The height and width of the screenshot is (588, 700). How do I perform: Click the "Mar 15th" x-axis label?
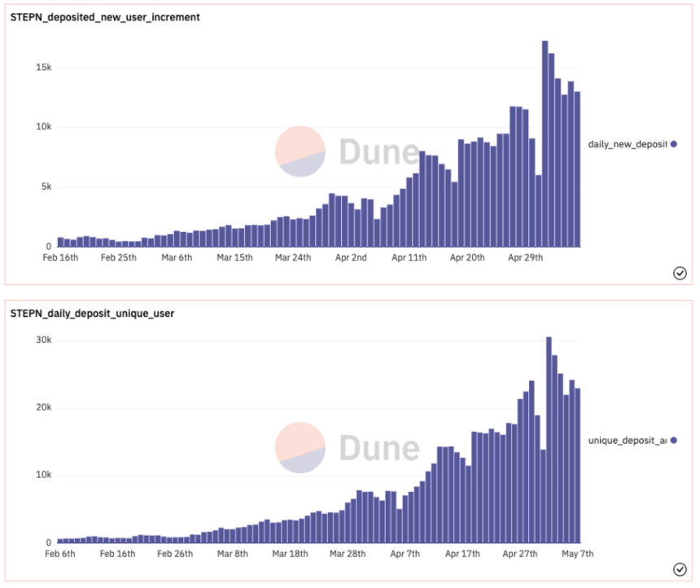click(x=234, y=258)
